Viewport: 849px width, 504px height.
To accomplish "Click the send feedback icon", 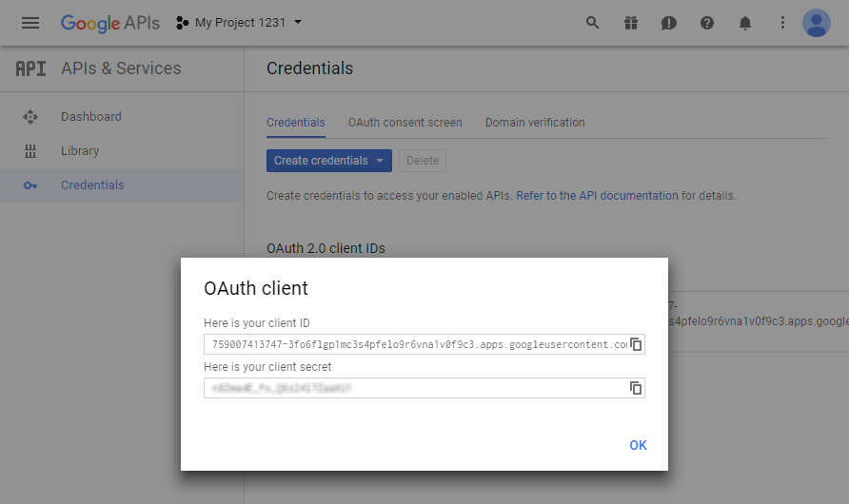I will (669, 23).
